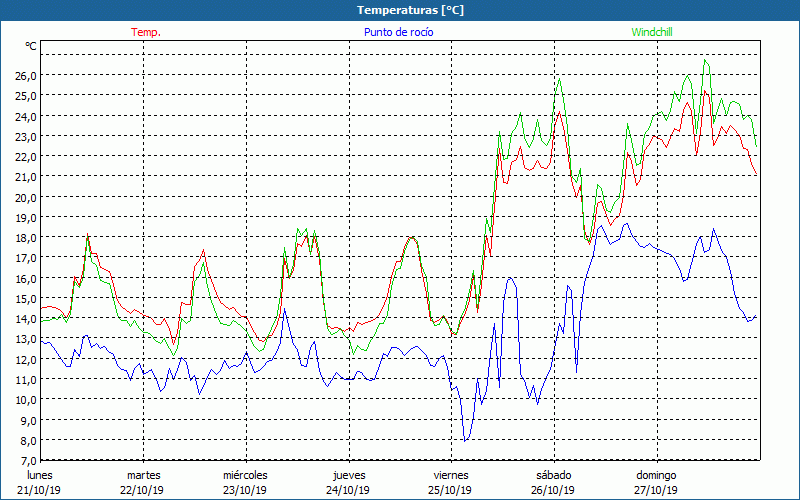This screenshot has width=800, height=500.
Task: Click the date 21/10/19
Action: click(40, 490)
